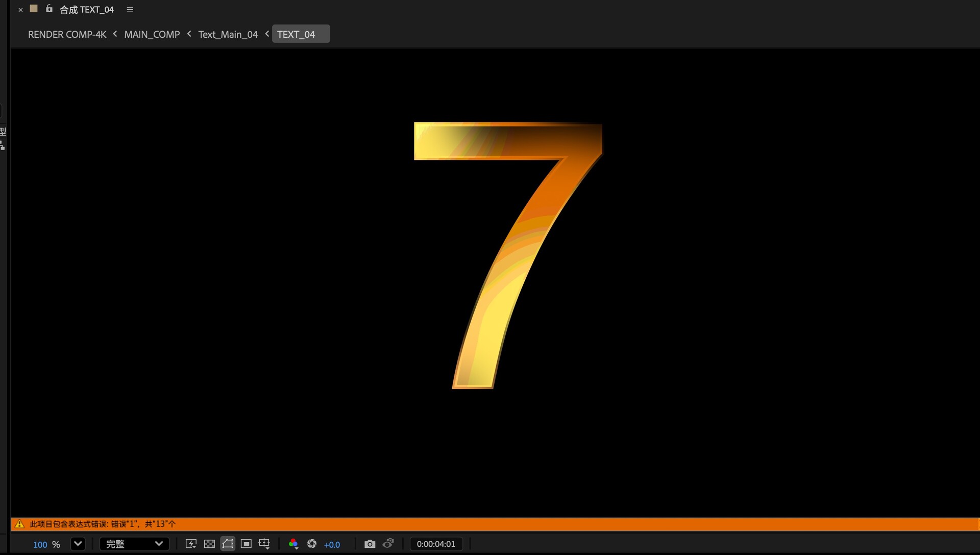Viewport: 980px width, 555px height.
Task: Click the Fast Previews icon
Action: (191, 544)
